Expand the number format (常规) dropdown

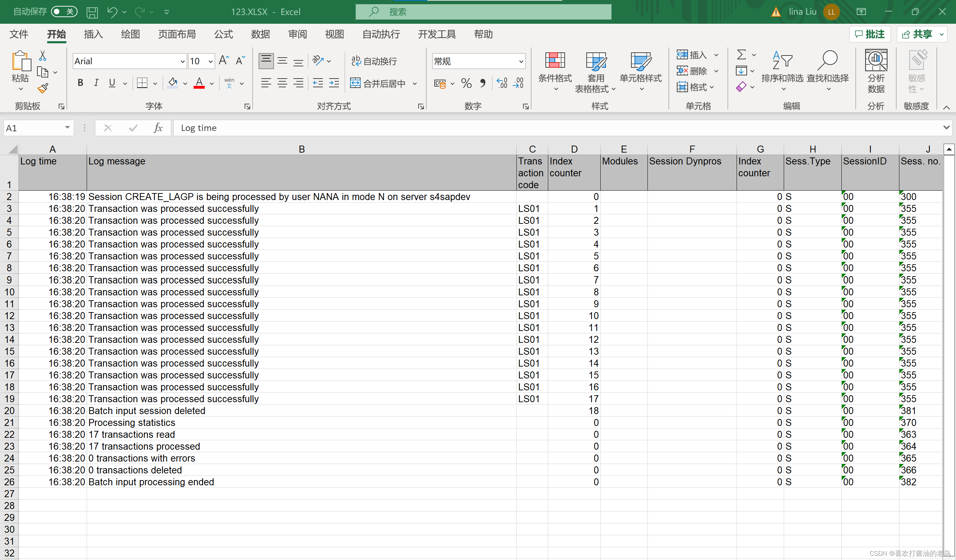[521, 61]
